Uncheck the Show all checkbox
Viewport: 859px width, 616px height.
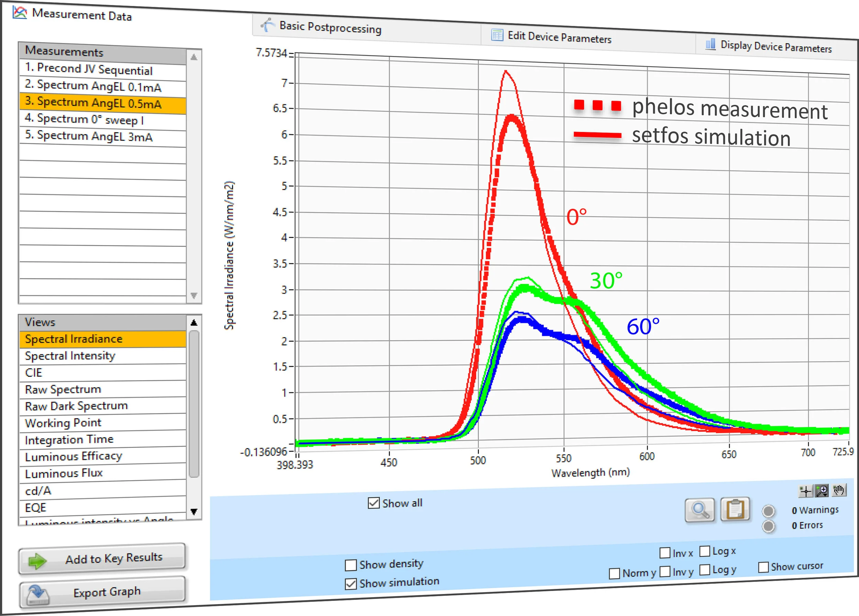tap(373, 503)
